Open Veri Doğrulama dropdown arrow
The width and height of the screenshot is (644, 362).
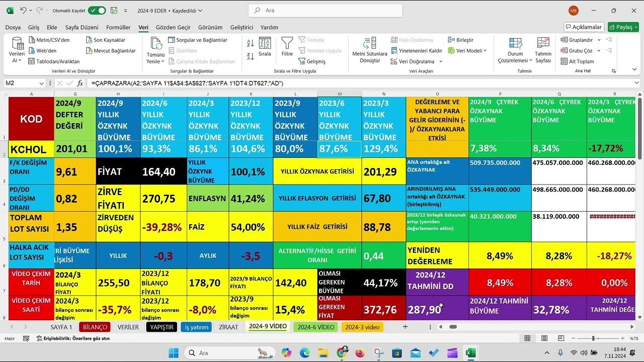(x=441, y=61)
